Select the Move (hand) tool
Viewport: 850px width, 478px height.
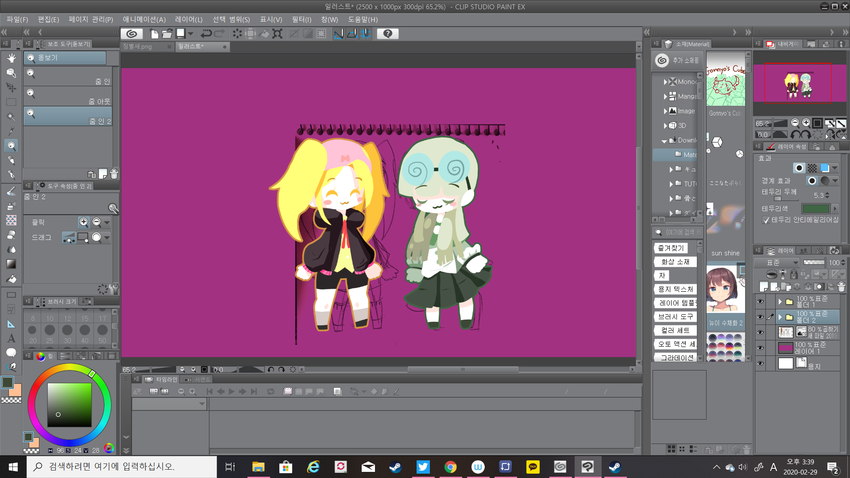tap(11, 58)
